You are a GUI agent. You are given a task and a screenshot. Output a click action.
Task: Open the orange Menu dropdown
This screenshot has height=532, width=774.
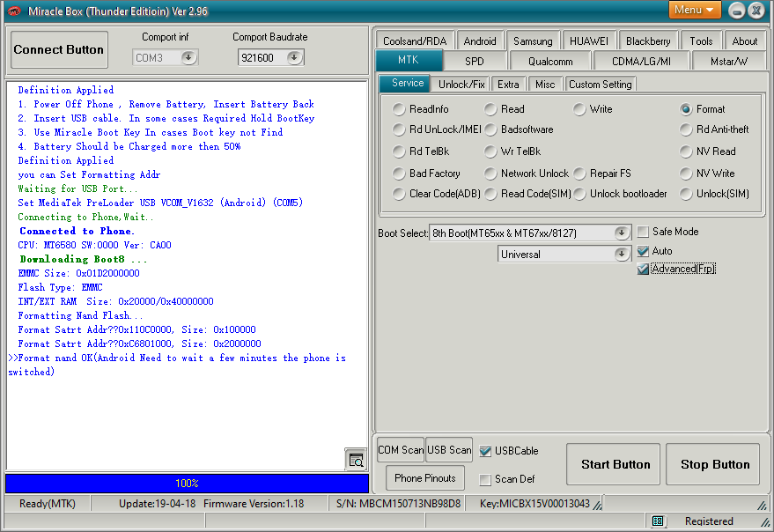(x=695, y=10)
